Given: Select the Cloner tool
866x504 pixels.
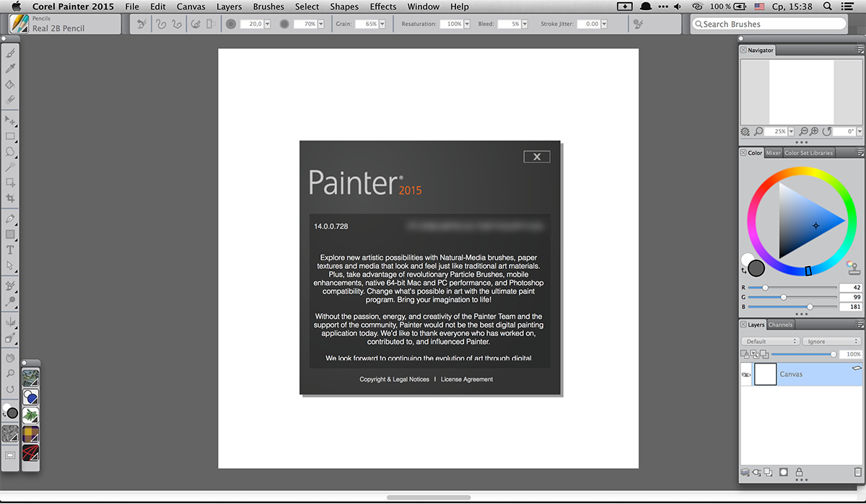Looking at the screenshot, I should (x=10, y=286).
